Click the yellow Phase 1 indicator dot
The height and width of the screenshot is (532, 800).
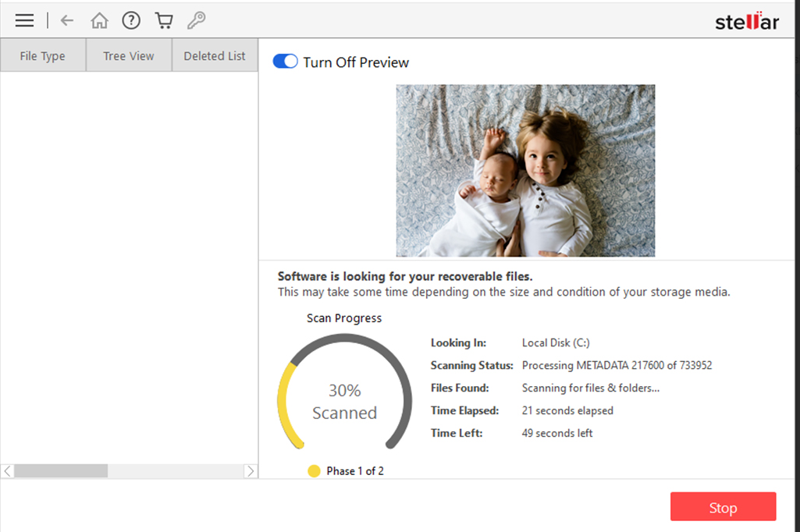314,470
